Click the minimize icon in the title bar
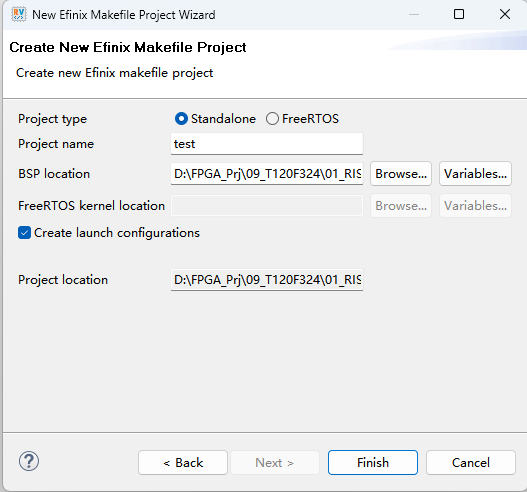 [x=414, y=14]
